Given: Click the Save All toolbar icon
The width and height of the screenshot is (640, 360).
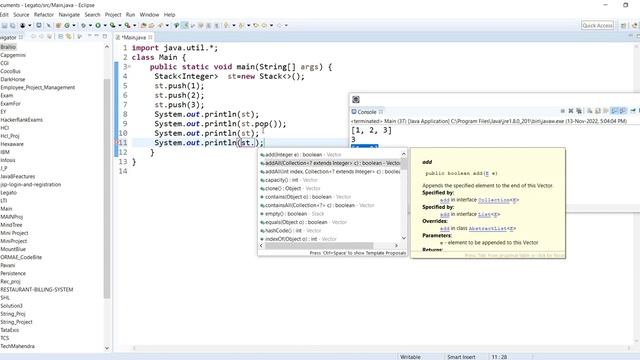Looking at the screenshot, I should coord(13,25).
